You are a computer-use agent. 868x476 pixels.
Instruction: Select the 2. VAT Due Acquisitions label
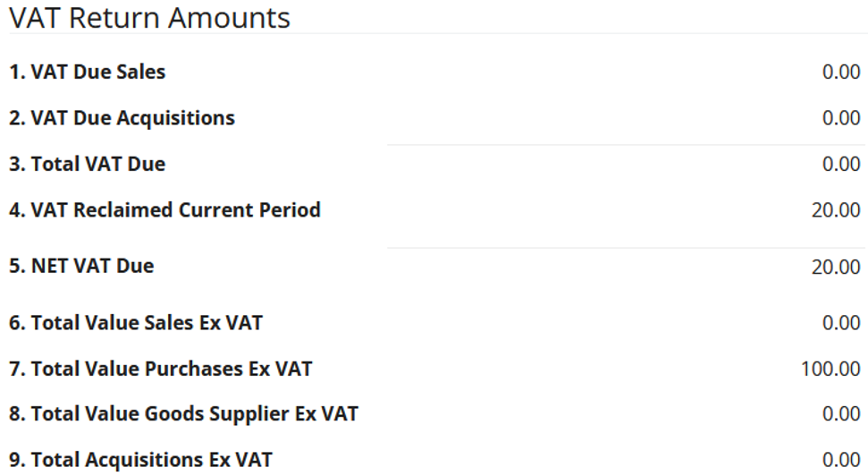tap(122, 117)
